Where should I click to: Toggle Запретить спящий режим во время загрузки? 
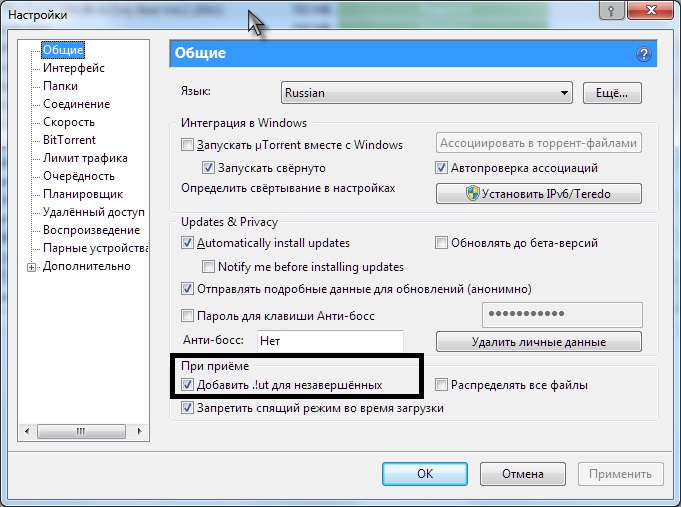coord(187,408)
